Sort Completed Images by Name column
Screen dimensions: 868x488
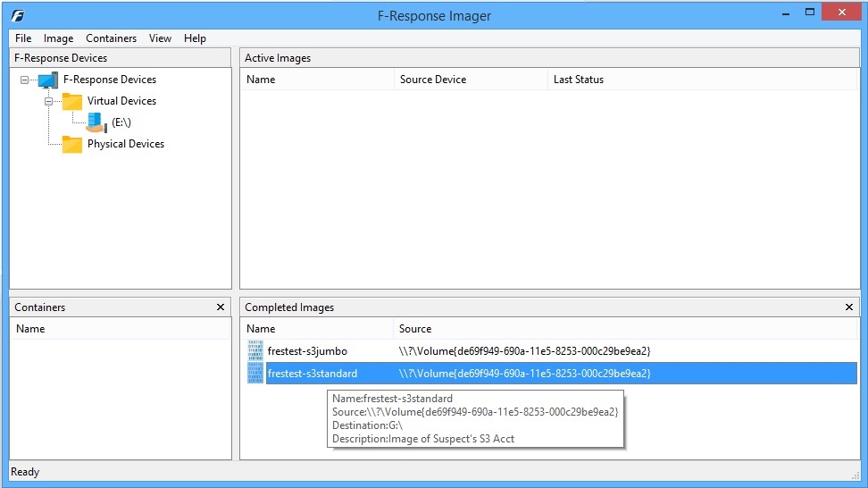click(x=317, y=329)
